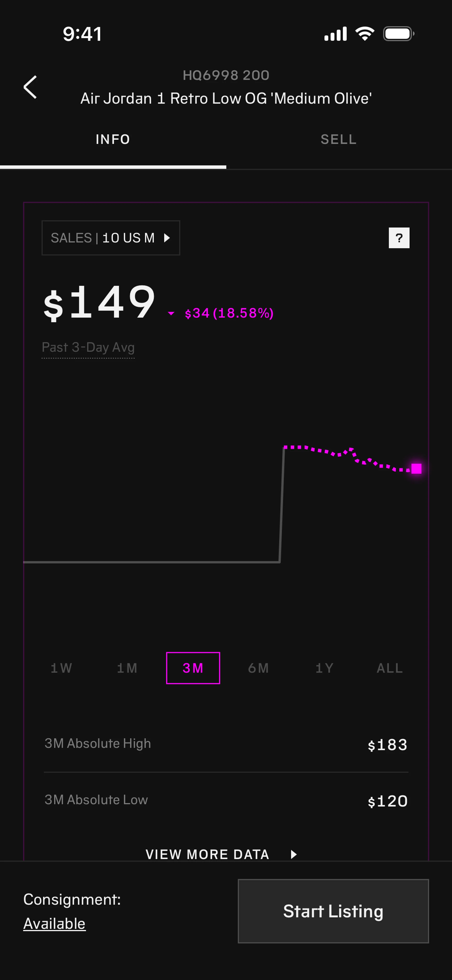
Task: Switch chart to 6M range
Action: pos(259,668)
